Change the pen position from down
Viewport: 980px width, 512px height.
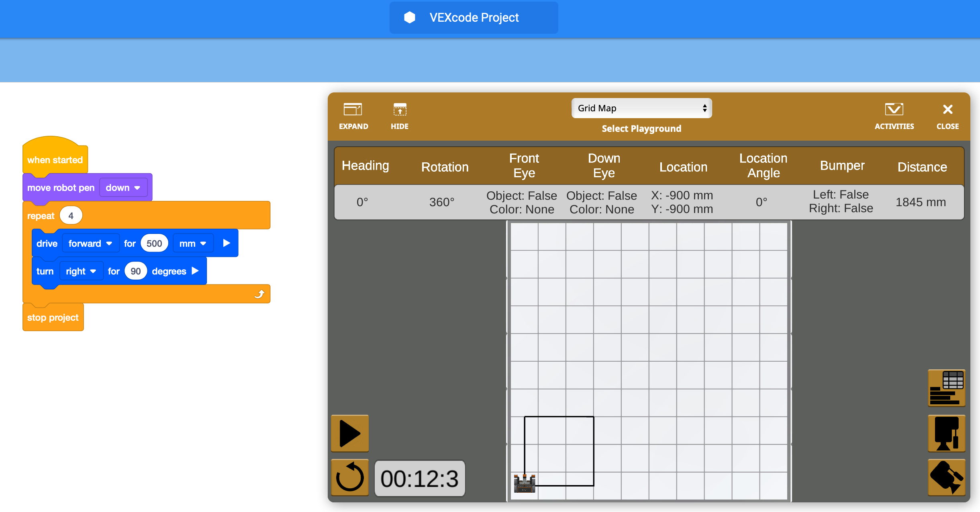pos(122,187)
